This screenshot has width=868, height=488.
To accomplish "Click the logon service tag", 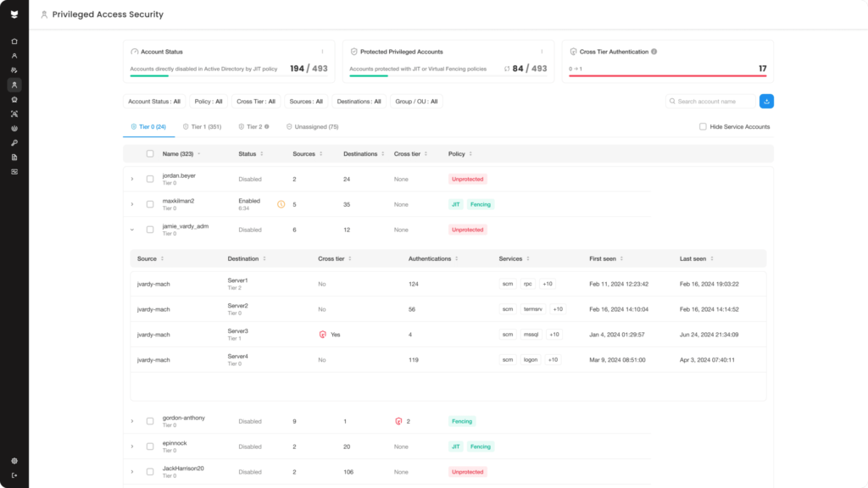I will click(x=531, y=359).
